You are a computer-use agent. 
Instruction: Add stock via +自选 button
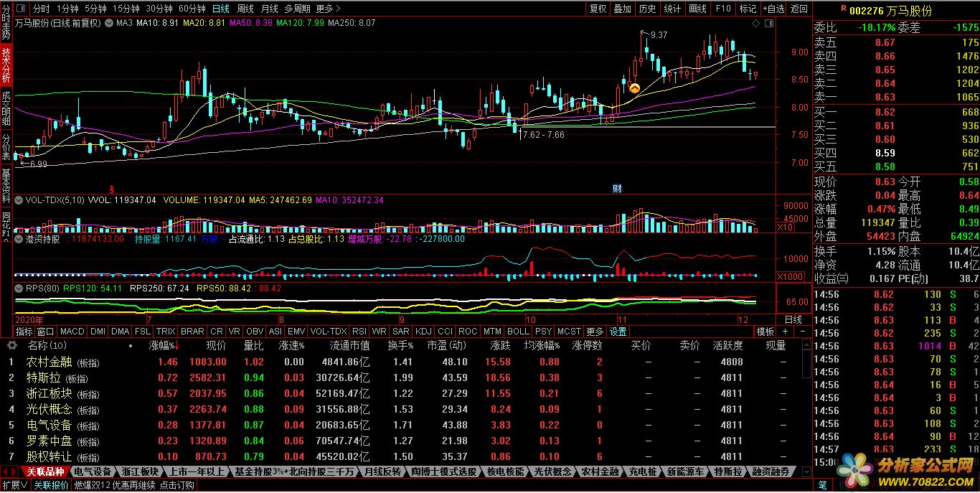pyautogui.click(x=774, y=9)
